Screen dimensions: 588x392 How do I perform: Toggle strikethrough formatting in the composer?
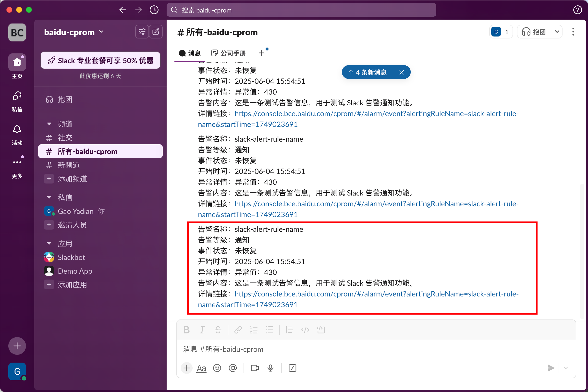pos(218,330)
